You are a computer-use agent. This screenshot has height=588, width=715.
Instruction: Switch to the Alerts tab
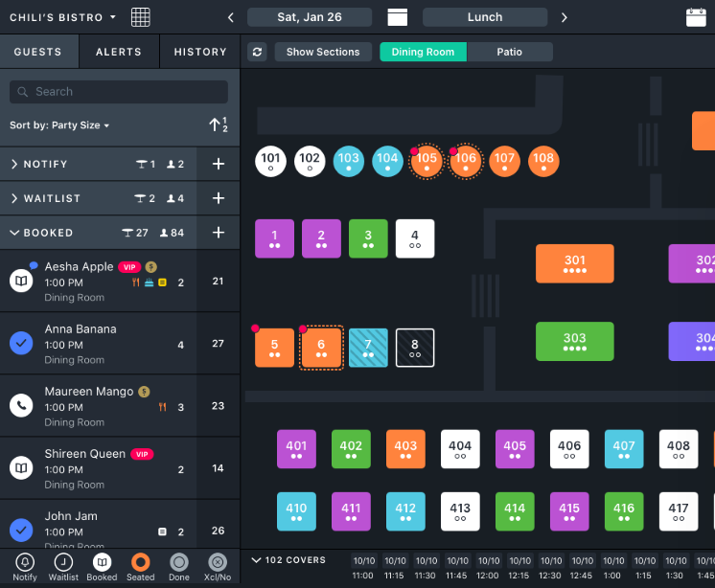click(119, 52)
